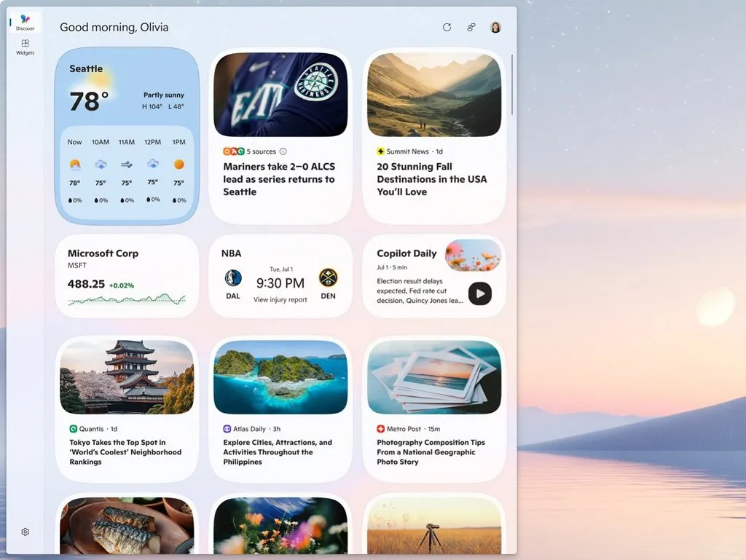Viewport: 746px width, 560px height.
Task: Click the grilled fish dish thumbnail
Action: (x=127, y=526)
